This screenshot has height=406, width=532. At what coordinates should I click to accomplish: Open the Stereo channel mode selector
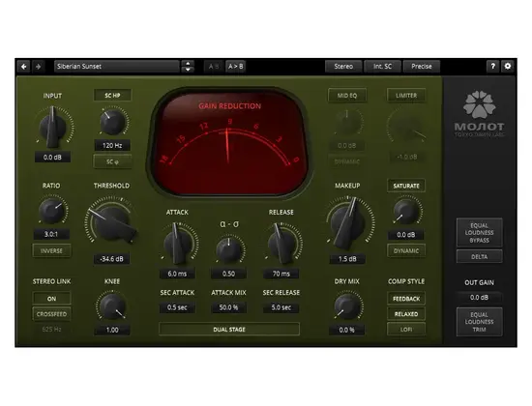343,67
